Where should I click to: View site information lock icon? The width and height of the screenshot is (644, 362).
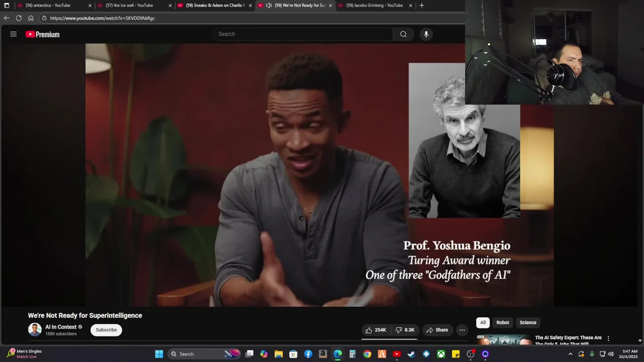tap(44, 18)
